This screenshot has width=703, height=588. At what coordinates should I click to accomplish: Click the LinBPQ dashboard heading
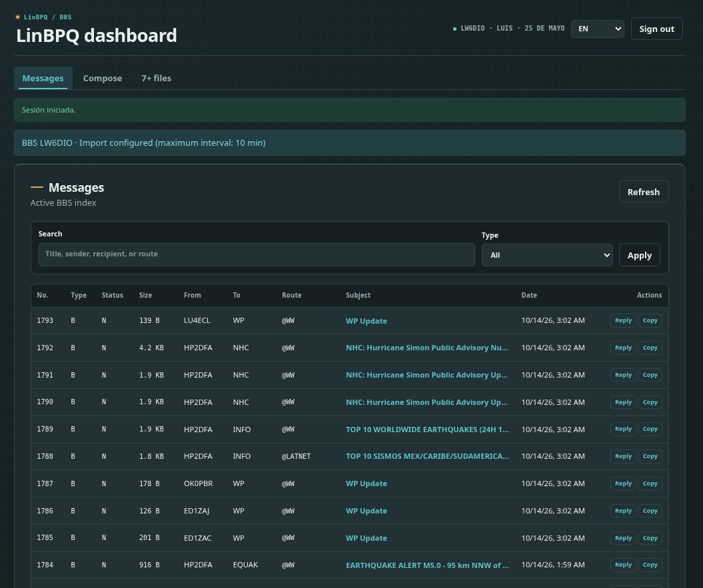pyautogui.click(x=97, y=35)
